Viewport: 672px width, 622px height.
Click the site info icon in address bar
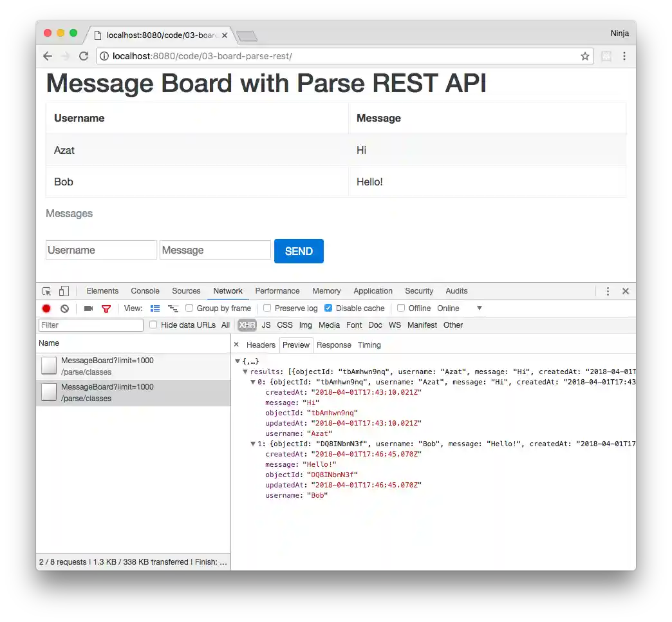[x=104, y=56]
